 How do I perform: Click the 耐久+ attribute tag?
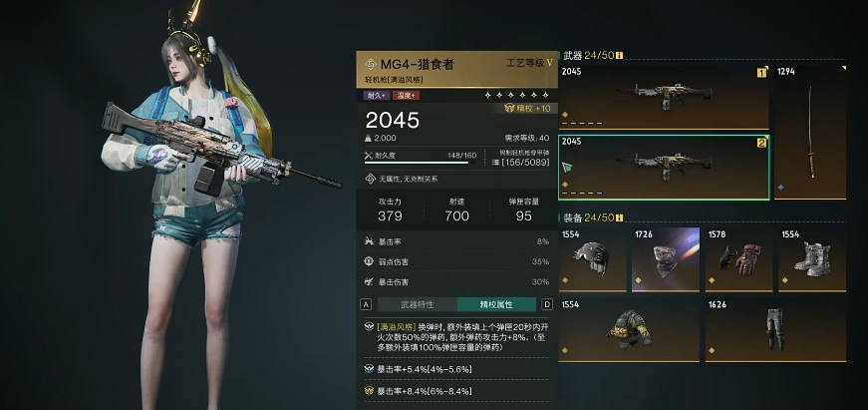click(377, 96)
